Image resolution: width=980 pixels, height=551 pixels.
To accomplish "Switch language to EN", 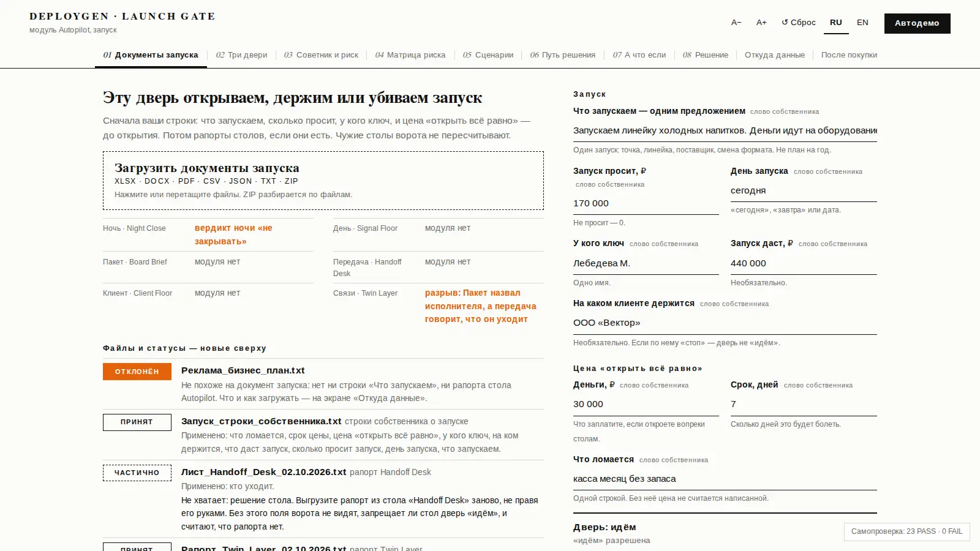I will 862,23.
